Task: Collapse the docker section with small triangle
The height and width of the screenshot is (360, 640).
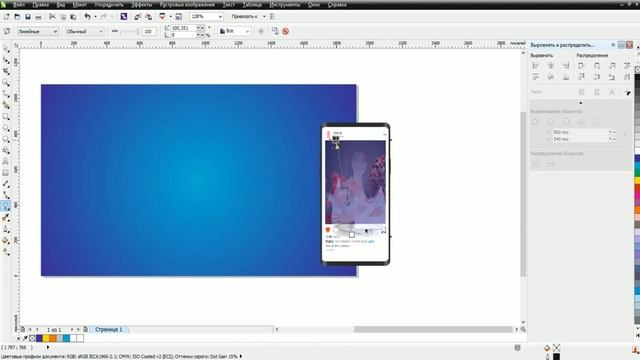Action: click(x=581, y=102)
